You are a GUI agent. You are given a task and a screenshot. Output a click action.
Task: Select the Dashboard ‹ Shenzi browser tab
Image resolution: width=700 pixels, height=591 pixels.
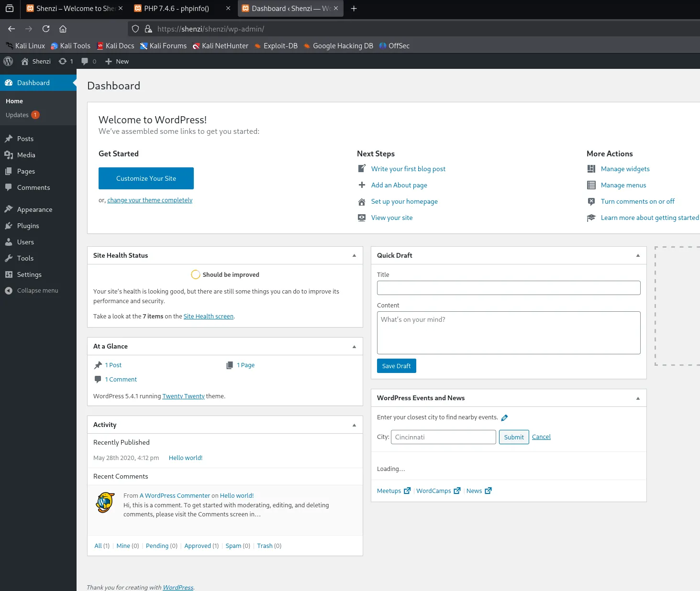tap(290, 9)
